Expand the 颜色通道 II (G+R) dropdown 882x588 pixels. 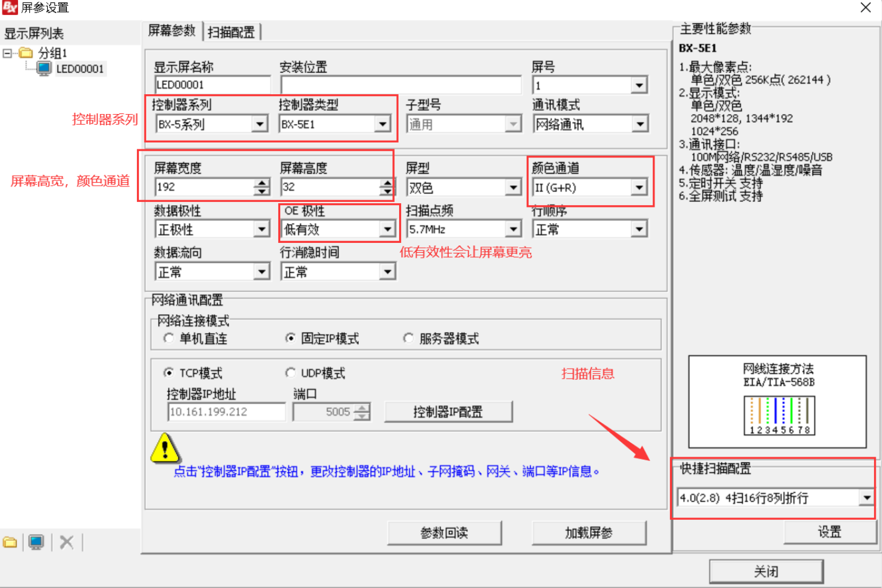[639, 187]
